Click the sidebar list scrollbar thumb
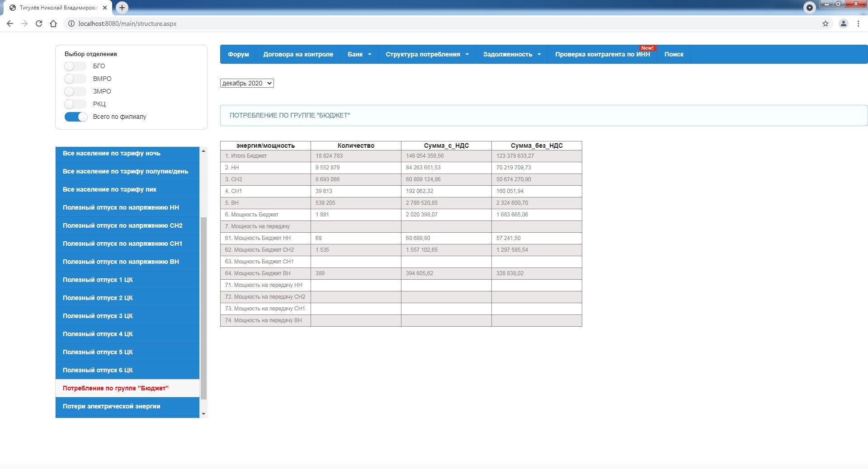 (203, 307)
